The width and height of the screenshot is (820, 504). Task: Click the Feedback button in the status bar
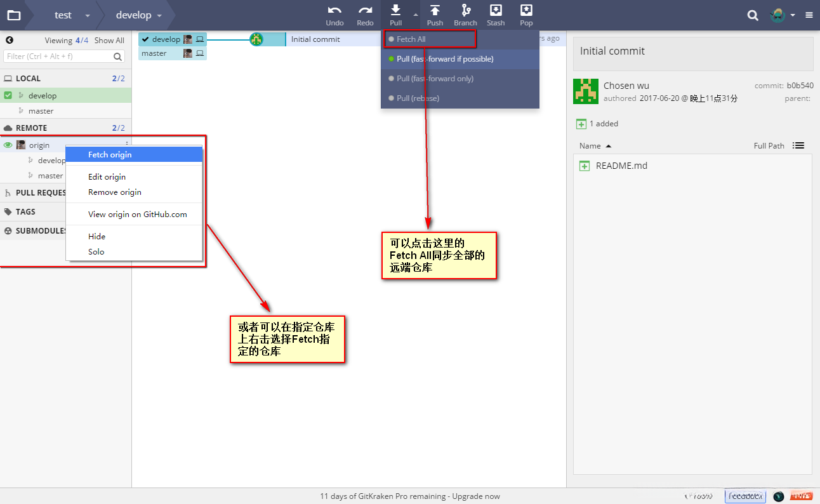coord(745,496)
